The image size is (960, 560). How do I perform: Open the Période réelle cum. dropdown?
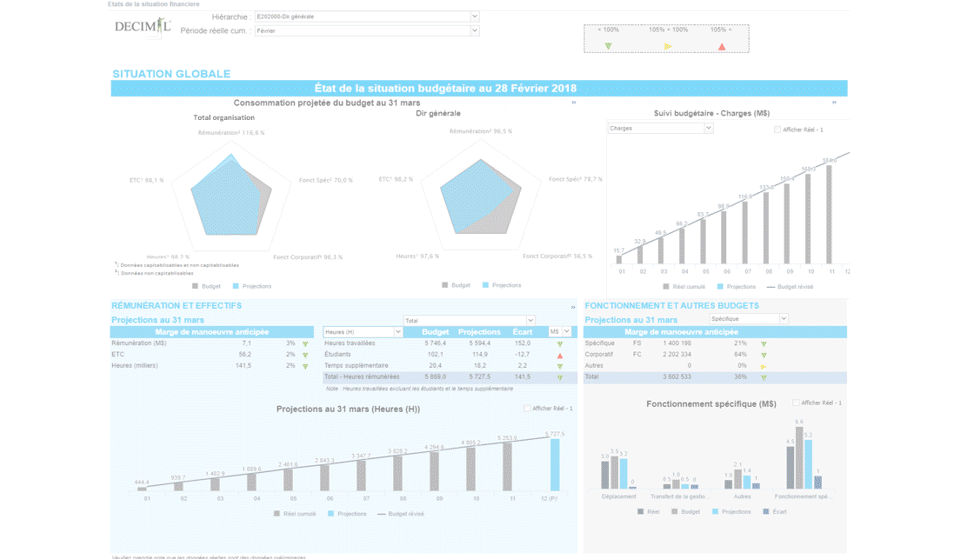click(x=474, y=31)
